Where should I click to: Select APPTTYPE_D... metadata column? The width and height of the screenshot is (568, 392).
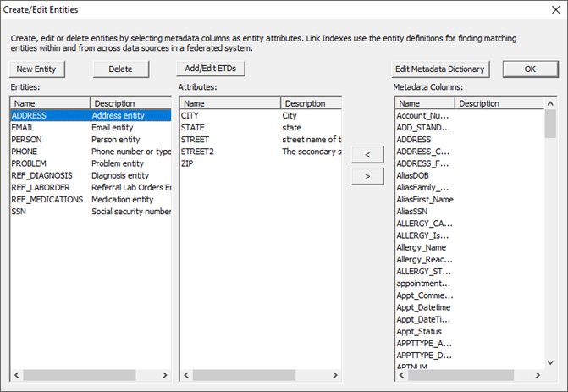tap(424, 355)
